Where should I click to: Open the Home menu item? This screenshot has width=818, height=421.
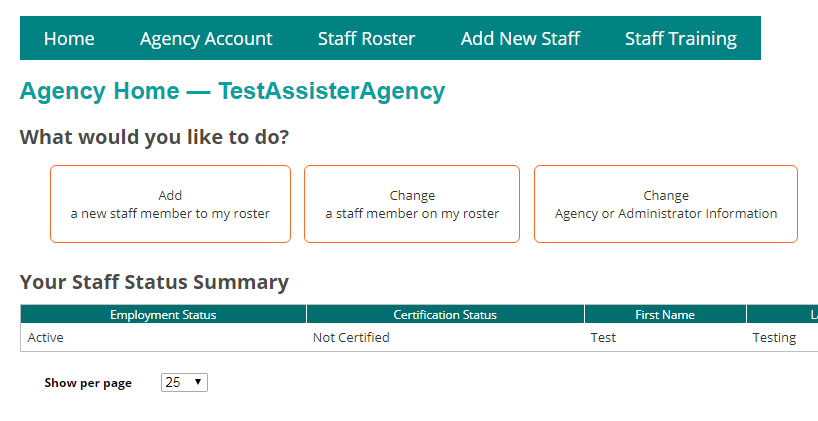click(x=69, y=39)
